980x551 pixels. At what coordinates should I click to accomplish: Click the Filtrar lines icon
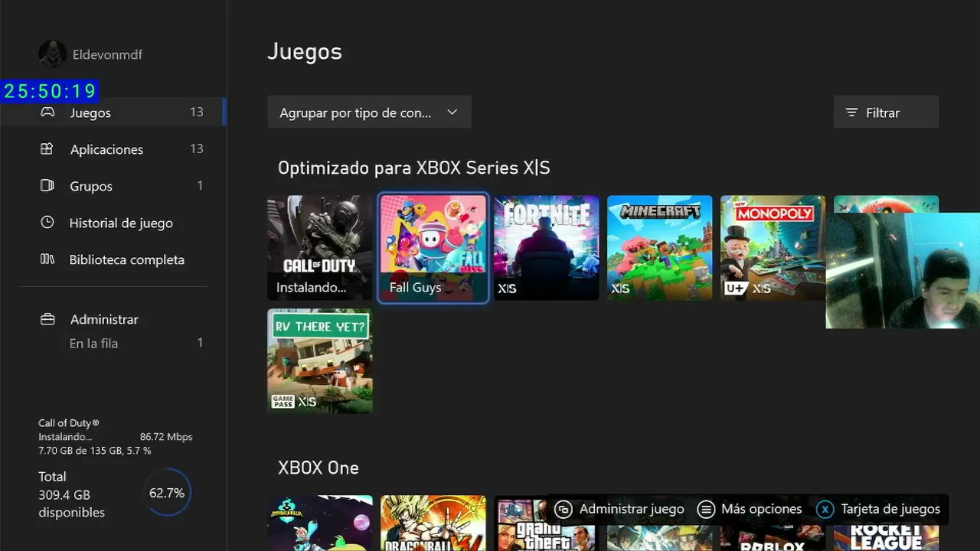[x=851, y=112]
